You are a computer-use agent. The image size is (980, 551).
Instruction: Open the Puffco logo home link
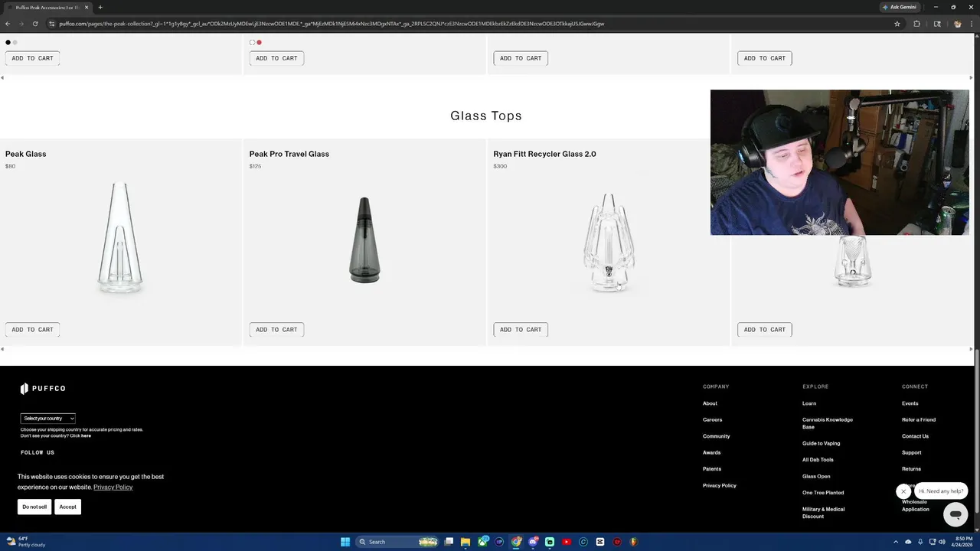pyautogui.click(x=43, y=389)
